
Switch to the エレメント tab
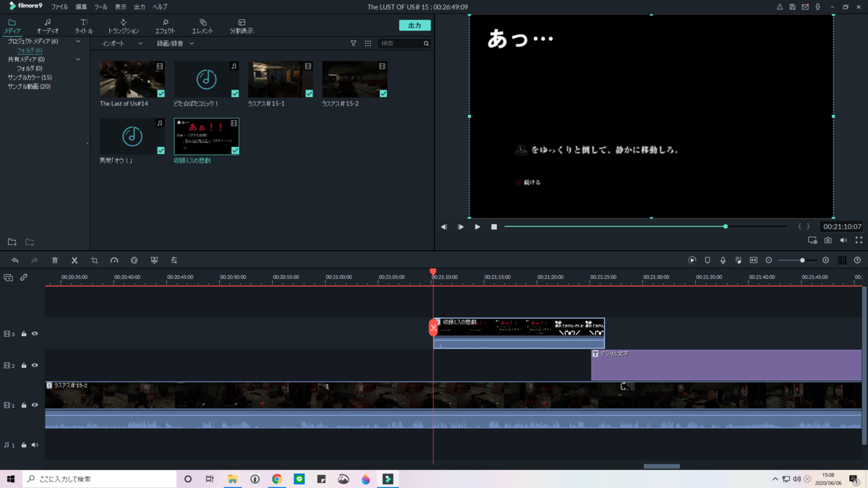[203, 27]
